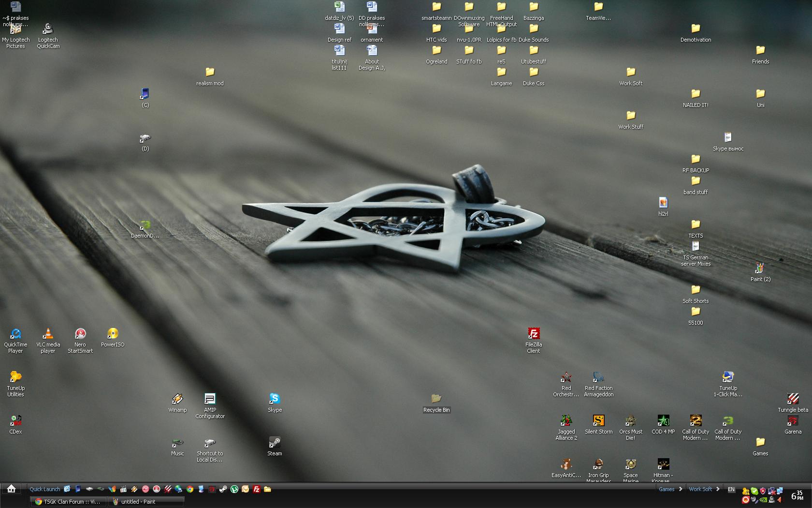This screenshot has width=812, height=508.
Task: Click the system clock
Action: tap(797, 496)
